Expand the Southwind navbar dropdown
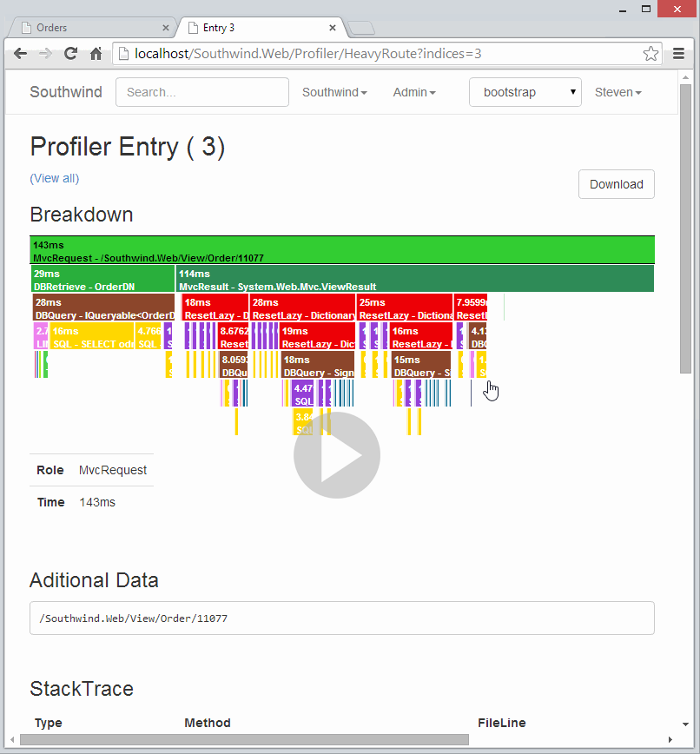This screenshot has height=754, width=700. 334,92
